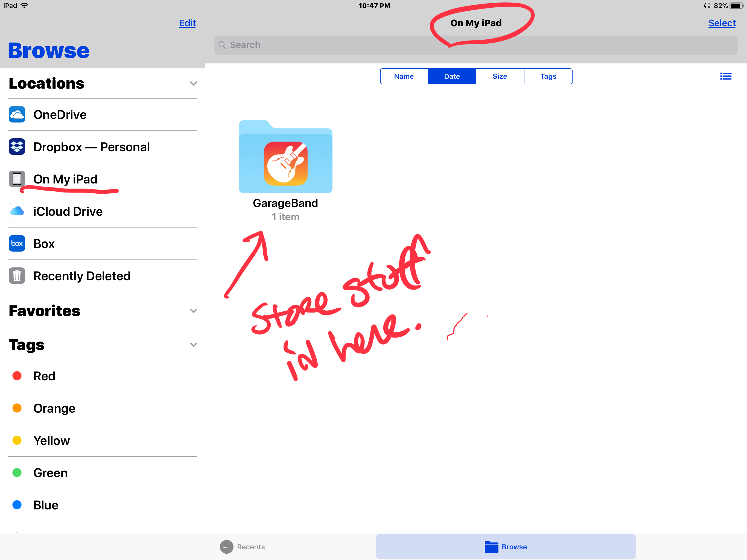Image resolution: width=747 pixels, height=560 pixels.
Task: Collapse the Tags section chevron
Action: coord(193,345)
